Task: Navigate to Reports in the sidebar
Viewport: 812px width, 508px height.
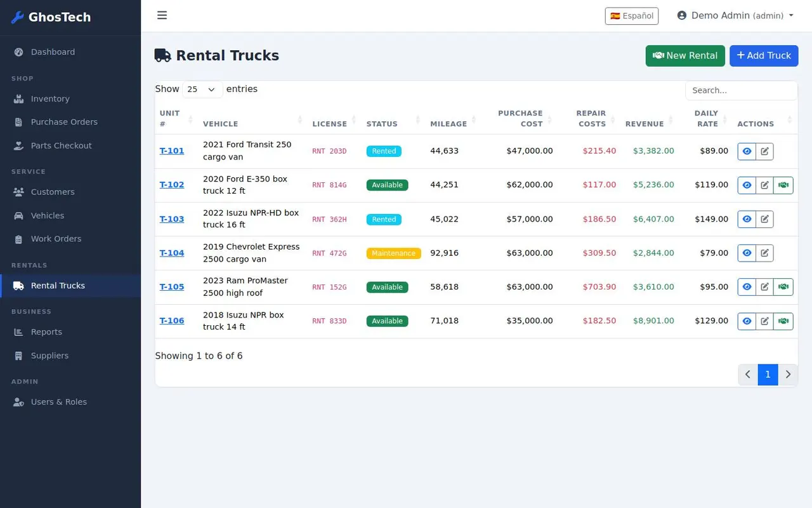Action: point(70,332)
